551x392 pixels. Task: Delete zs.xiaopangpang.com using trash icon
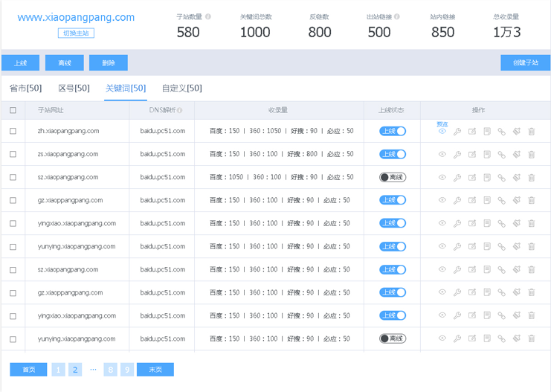click(x=532, y=155)
